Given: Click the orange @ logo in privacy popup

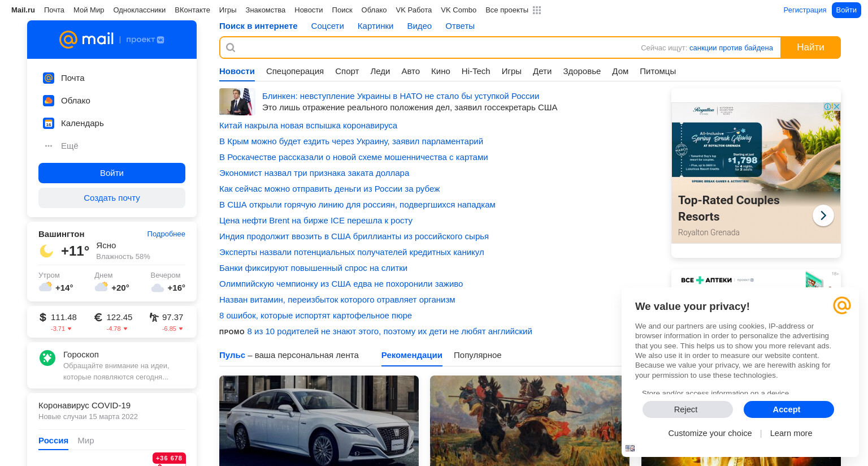Looking at the screenshot, I should click(x=842, y=305).
